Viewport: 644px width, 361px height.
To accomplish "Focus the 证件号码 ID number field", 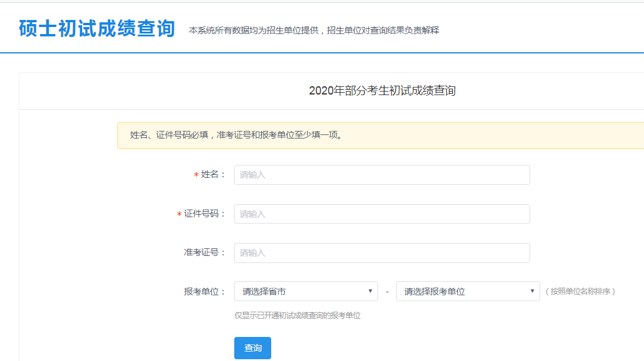I will 382,214.
